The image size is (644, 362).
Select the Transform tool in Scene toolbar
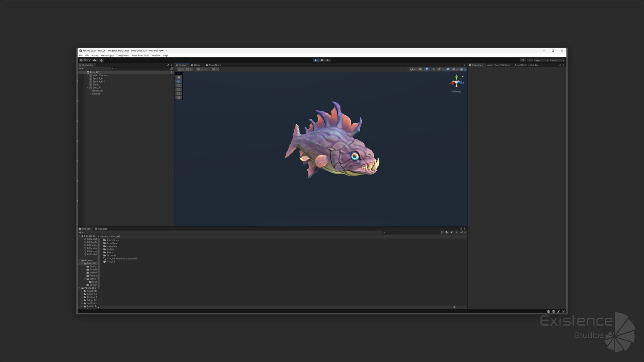[x=179, y=98]
